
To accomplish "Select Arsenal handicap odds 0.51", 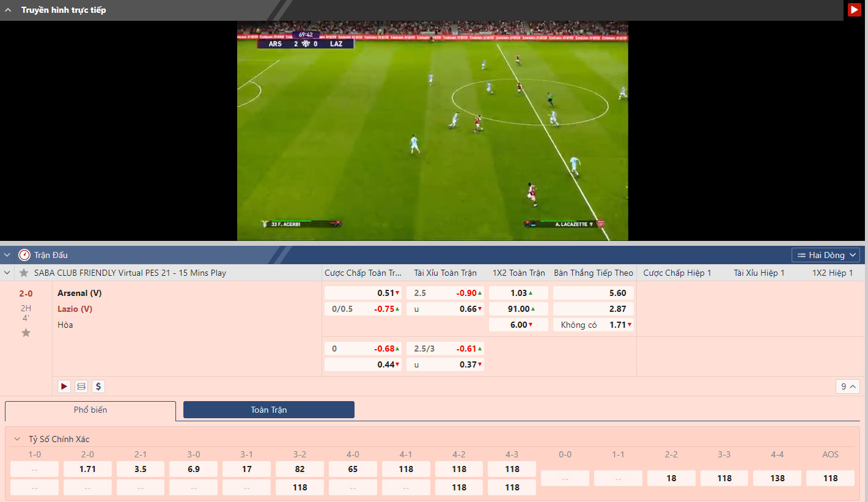I will coord(363,293).
